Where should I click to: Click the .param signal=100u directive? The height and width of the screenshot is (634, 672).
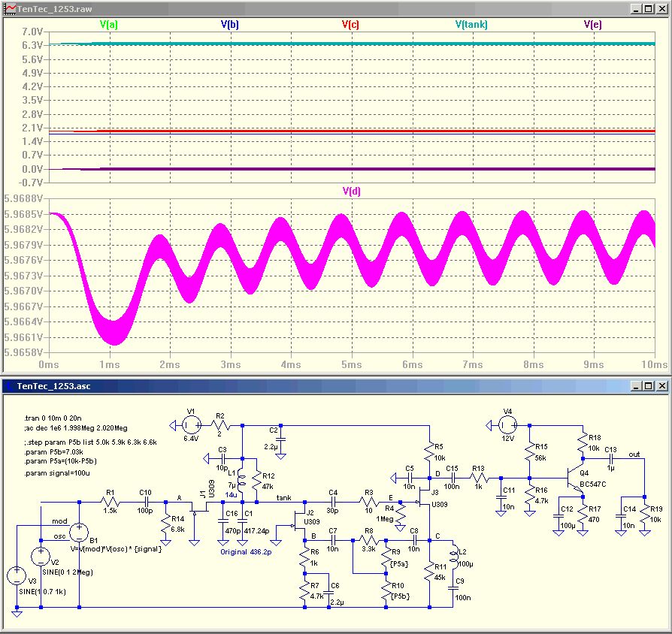coord(57,474)
